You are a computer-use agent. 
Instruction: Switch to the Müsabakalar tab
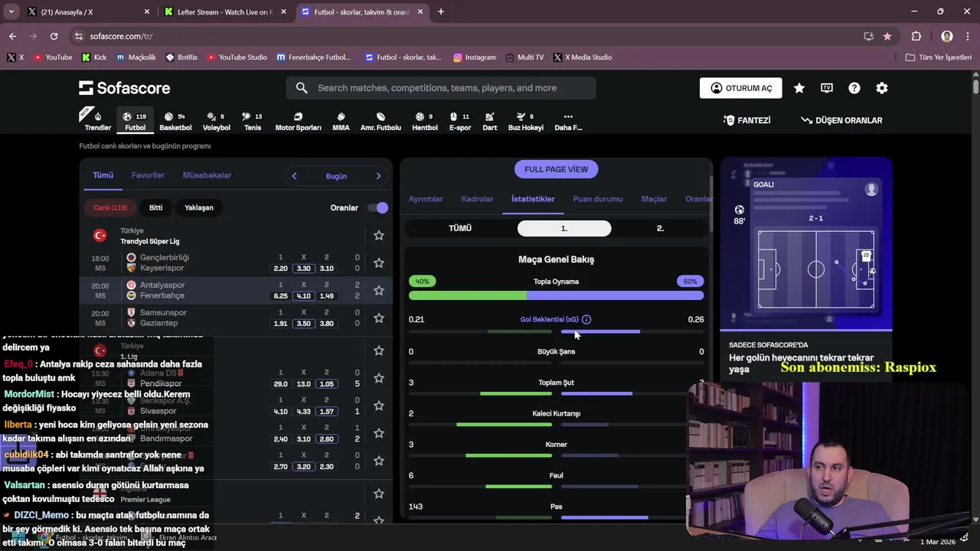(x=207, y=175)
